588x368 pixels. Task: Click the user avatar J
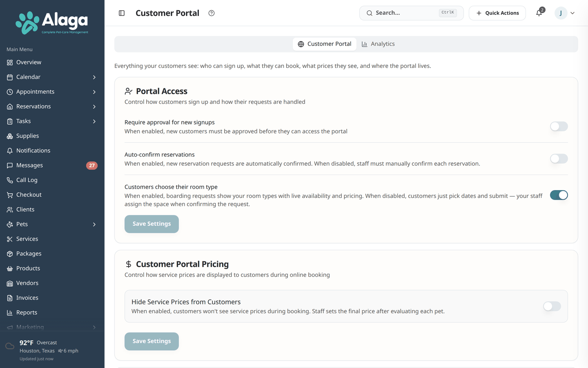(x=561, y=13)
